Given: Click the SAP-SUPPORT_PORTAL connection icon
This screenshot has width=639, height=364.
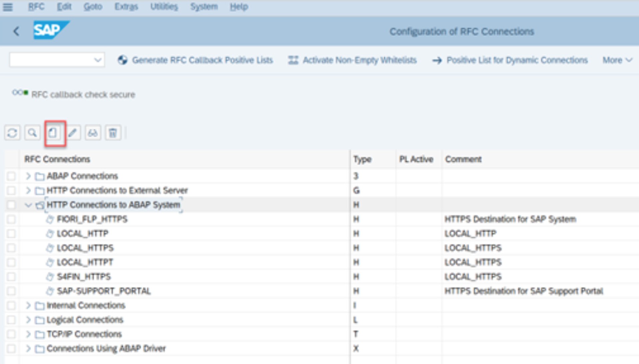Looking at the screenshot, I should tap(50, 291).
